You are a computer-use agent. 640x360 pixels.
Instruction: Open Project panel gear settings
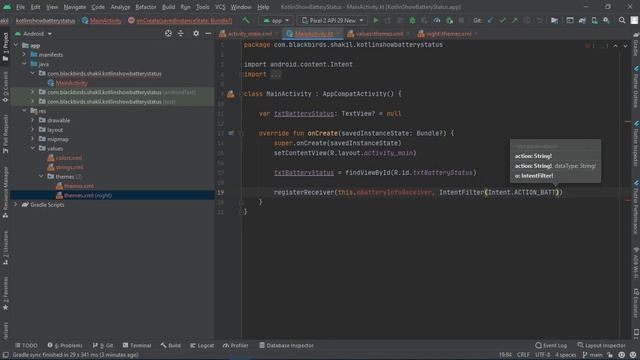pos(196,33)
